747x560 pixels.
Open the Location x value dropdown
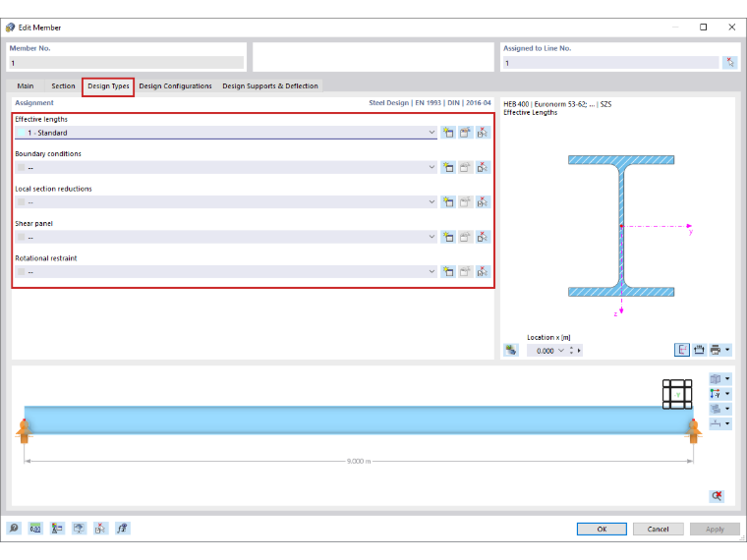coord(561,351)
